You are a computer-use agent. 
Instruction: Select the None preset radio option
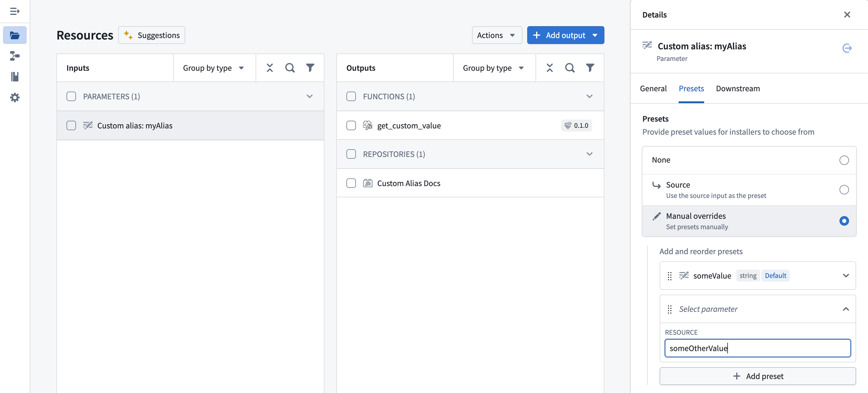coord(844,160)
